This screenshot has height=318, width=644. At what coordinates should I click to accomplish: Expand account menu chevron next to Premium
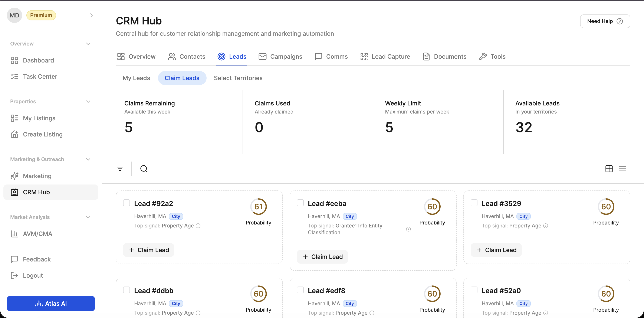click(92, 15)
